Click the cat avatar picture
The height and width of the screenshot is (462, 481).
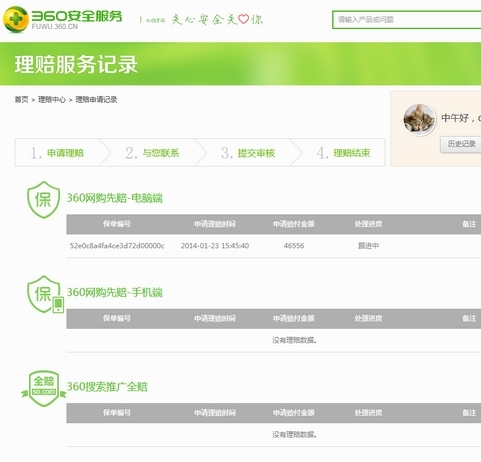pyautogui.click(x=419, y=119)
